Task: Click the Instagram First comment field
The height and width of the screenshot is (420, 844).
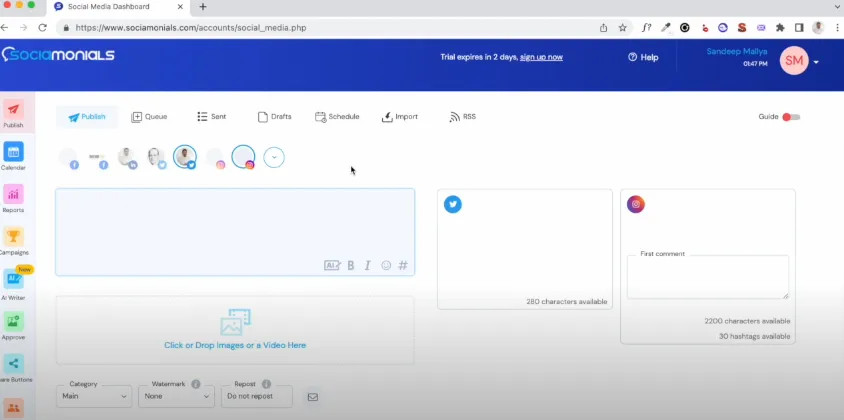Action: [707, 278]
